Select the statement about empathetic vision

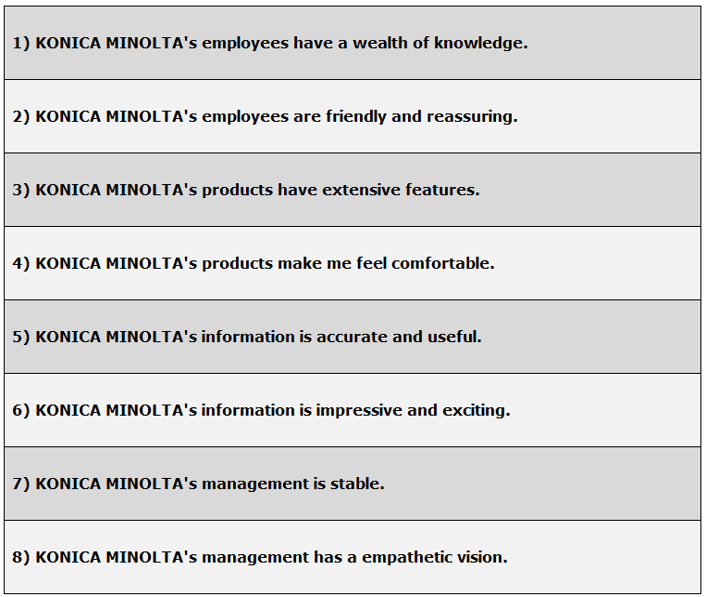[260, 557]
